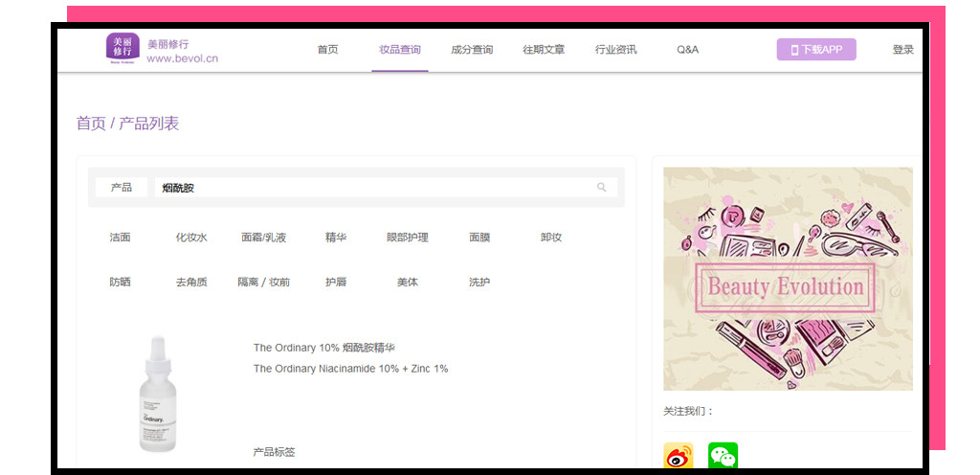Click the www.bevol.cn site link
The image size is (980, 475).
coord(183,58)
